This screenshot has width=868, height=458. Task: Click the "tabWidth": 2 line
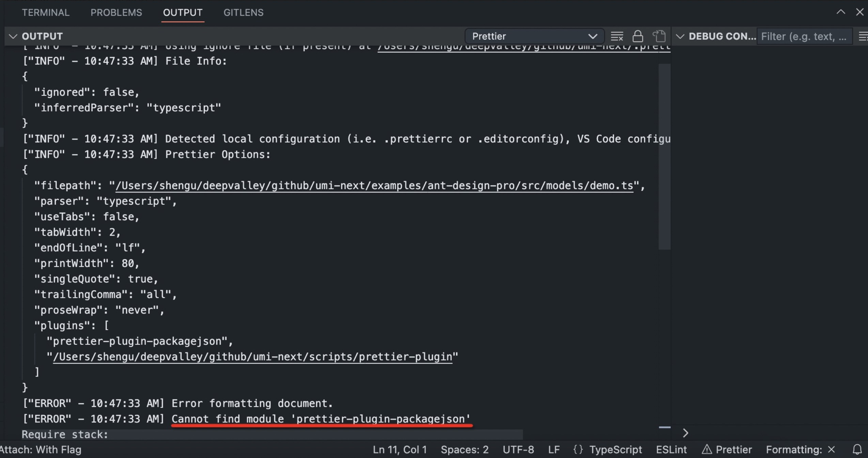[x=77, y=232]
